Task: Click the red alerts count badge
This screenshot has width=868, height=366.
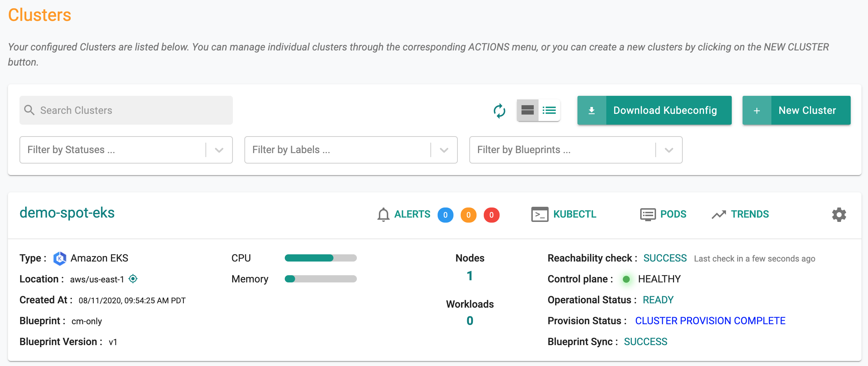Action: click(491, 215)
